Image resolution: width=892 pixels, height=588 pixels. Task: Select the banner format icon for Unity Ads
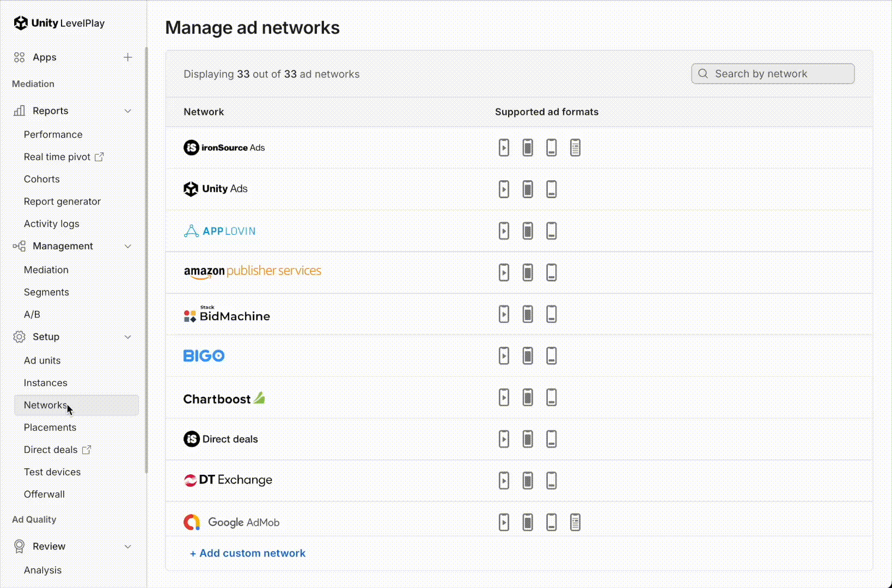click(x=551, y=189)
